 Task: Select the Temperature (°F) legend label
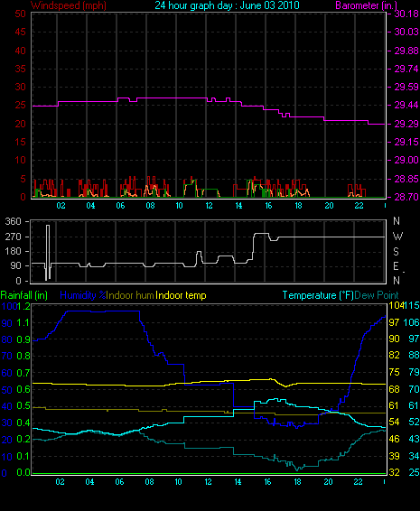coord(318,295)
